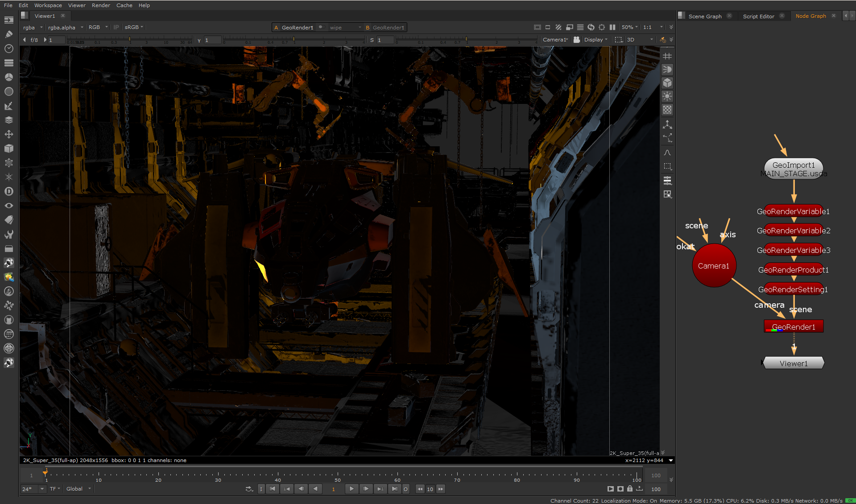Click the sun lighting icon in viewer sidebar
The width and height of the screenshot is (856, 504).
[x=667, y=96]
